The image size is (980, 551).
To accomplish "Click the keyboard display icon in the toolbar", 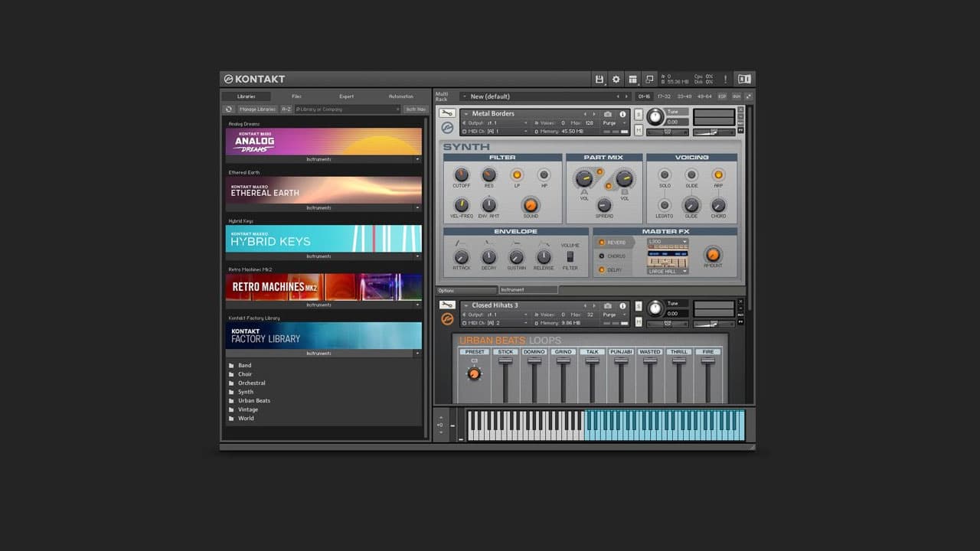I will click(x=743, y=79).
